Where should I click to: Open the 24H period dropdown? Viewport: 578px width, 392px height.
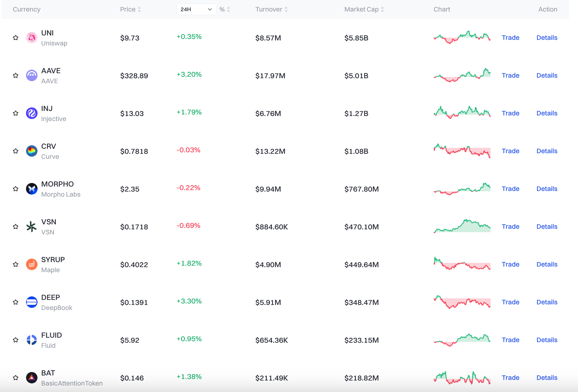click(196, 9)
